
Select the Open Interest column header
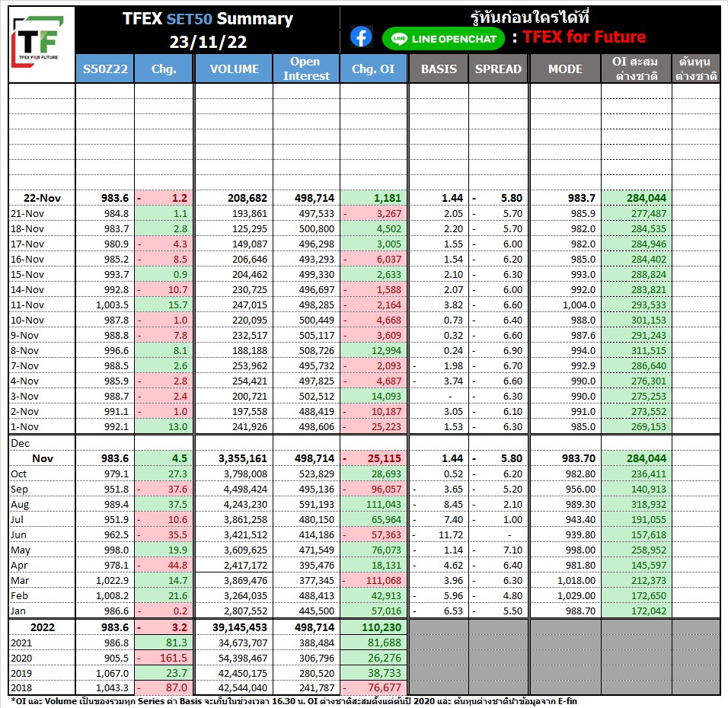[x=306, y=69]
